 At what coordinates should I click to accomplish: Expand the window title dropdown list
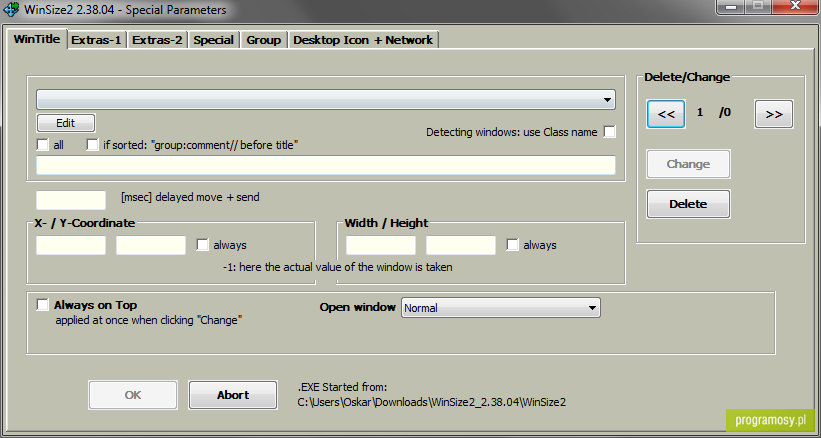[326, 99]
